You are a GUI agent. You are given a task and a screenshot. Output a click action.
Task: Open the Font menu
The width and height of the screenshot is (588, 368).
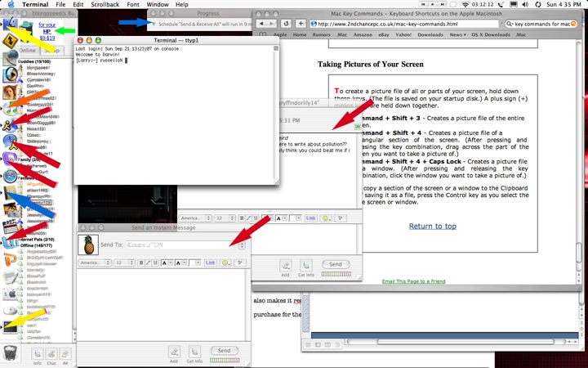133,5
